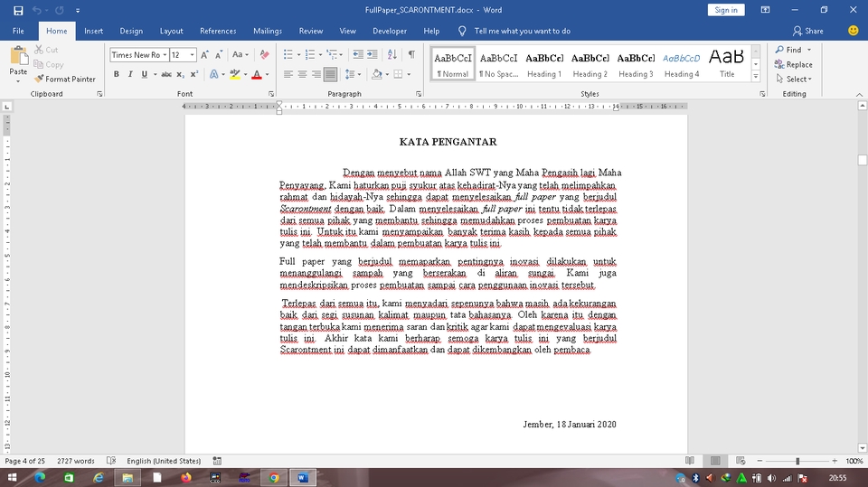Collapse the ribbon with the chevron

pos(859,94)
